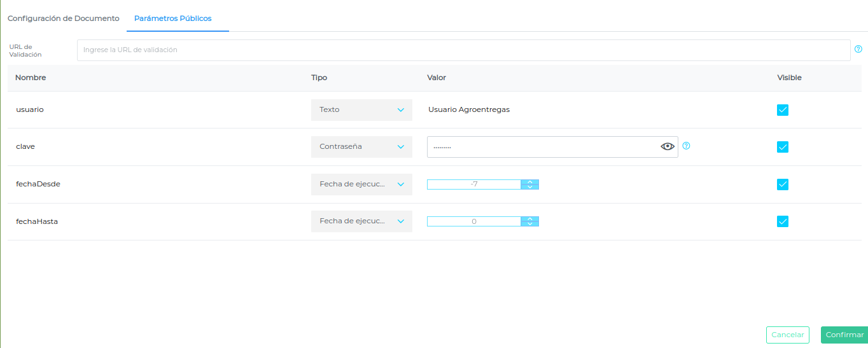Toggle Visible checkbox for fechaDesde
Image resolution: width=868 pixels, height=348 pixels.
click(x=783, y=184)
